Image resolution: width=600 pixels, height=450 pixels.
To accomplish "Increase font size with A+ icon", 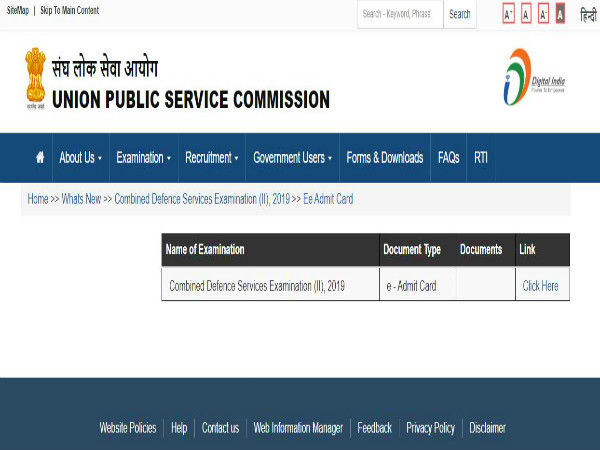I will pos(508,14).
